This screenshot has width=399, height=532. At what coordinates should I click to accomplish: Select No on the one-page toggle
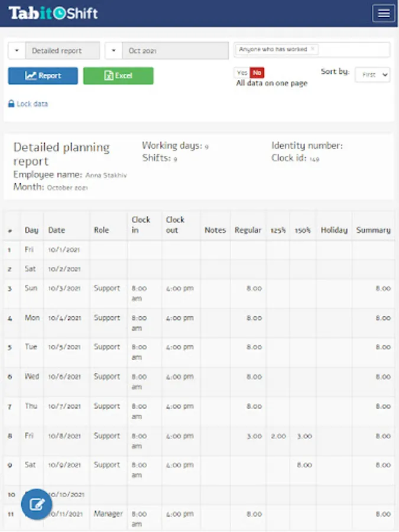point(257,73)
